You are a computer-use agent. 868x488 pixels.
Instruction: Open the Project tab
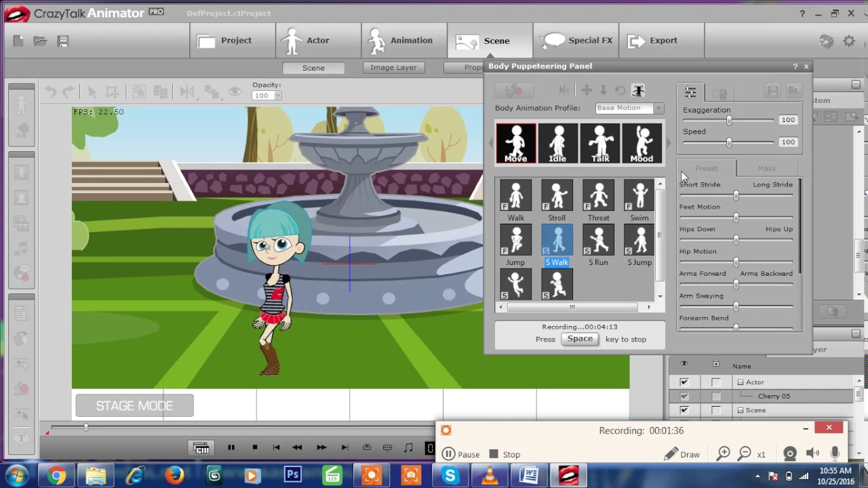[x=233, y=41]
